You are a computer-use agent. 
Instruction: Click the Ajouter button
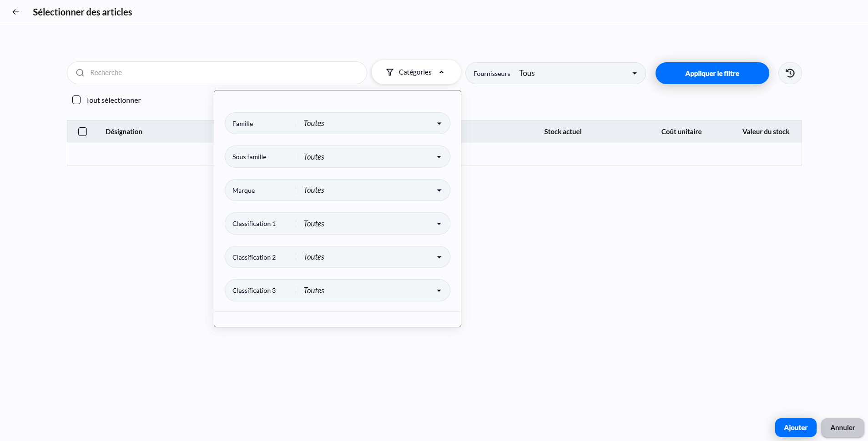tap(796, 428)
